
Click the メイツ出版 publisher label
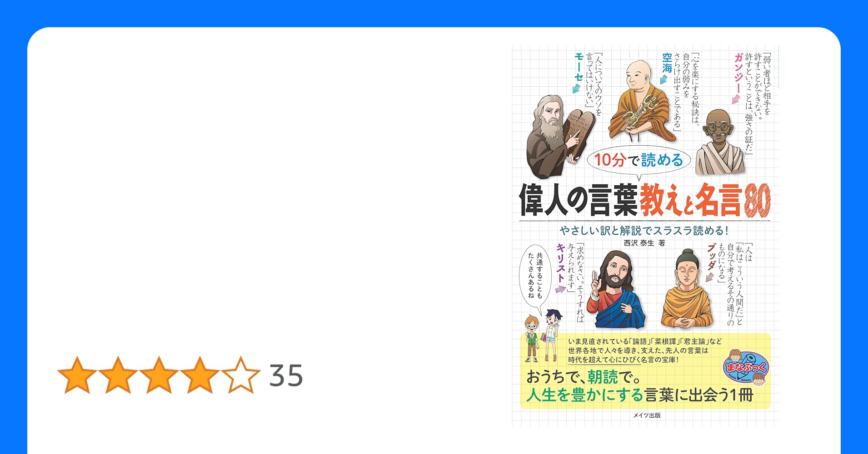[647, 415]
